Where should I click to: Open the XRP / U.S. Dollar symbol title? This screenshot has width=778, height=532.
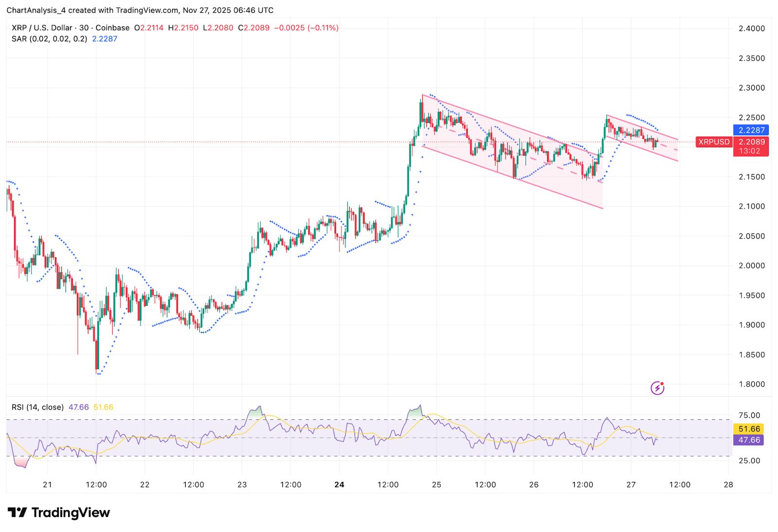pyautogui.click(x=42, y=28)
